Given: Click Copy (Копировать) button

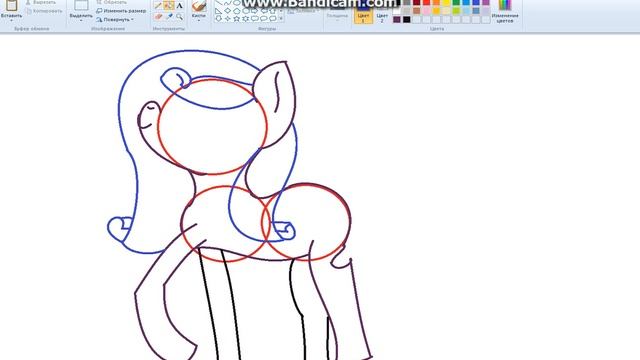Looking at the screenshot, I should click(x=44, y=11).
